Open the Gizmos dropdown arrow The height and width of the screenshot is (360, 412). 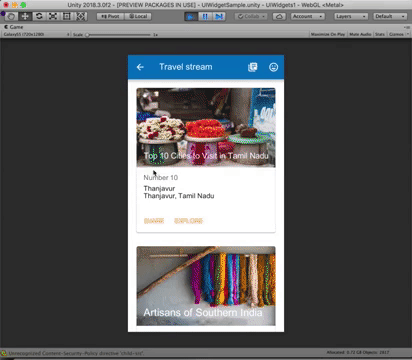[x=408, y=34]
